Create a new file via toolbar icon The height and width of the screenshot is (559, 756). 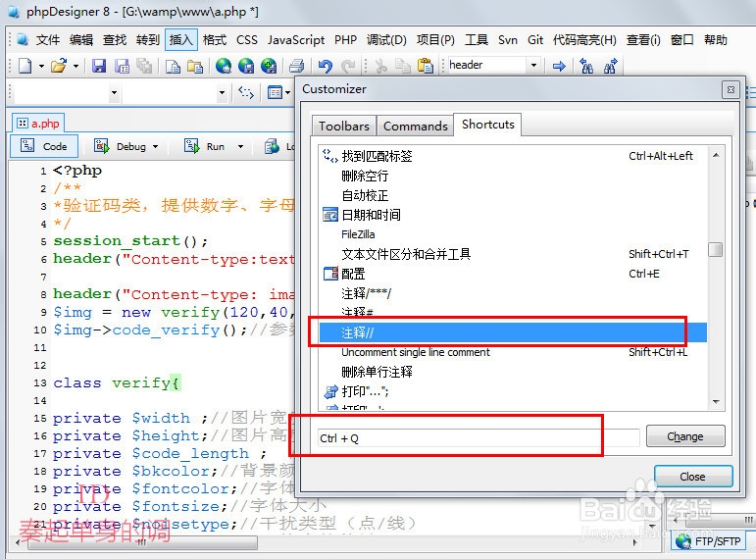coord(25,66)
